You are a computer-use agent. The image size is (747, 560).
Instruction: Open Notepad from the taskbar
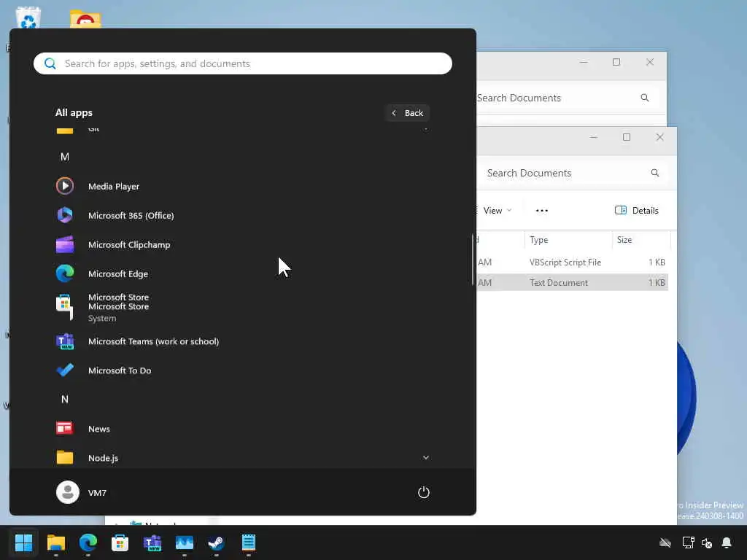coord(249,542)
